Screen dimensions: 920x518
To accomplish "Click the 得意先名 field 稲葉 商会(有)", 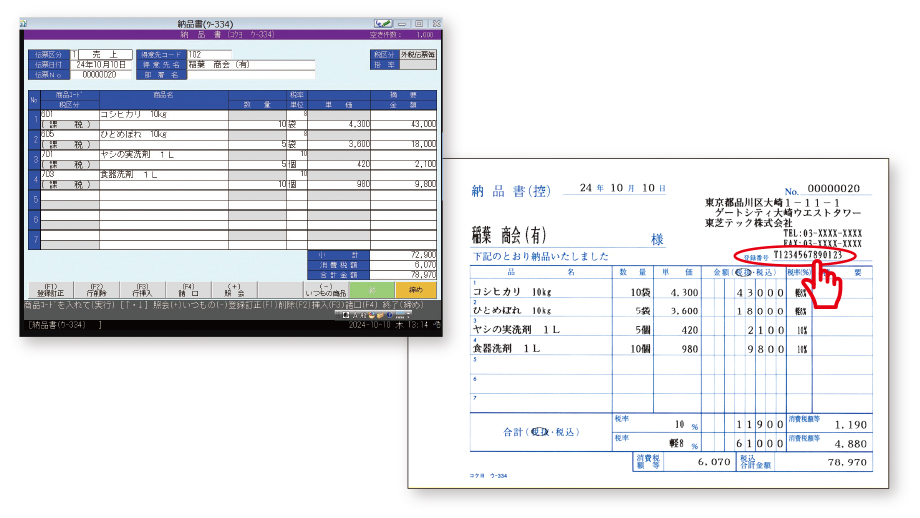I will point(251,65).
